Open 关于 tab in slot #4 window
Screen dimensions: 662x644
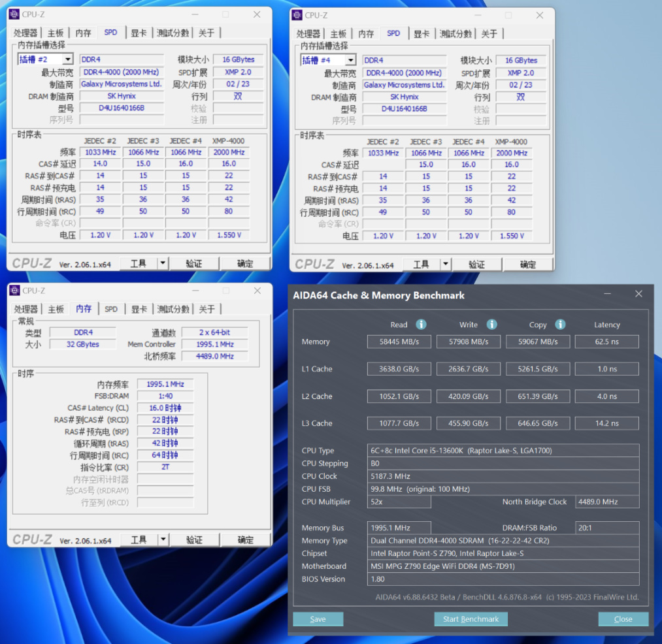coord(489,34)
